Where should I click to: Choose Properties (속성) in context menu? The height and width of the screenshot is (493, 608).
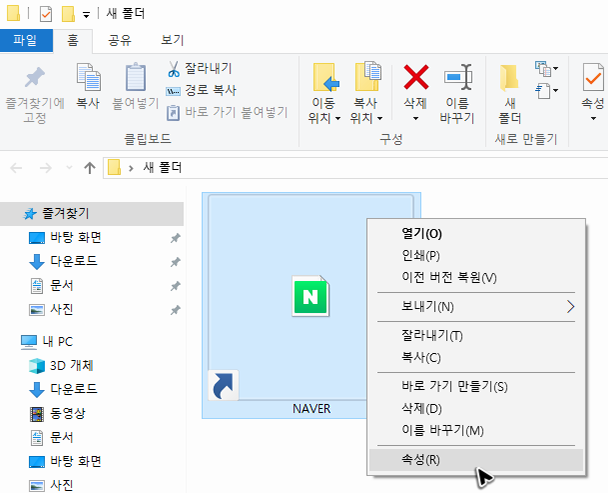(x=476, y=460)
